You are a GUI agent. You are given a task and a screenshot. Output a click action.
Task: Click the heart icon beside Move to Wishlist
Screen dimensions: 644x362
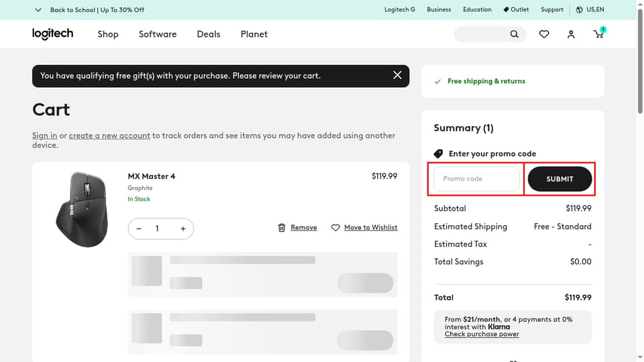[x=335, y=227]
